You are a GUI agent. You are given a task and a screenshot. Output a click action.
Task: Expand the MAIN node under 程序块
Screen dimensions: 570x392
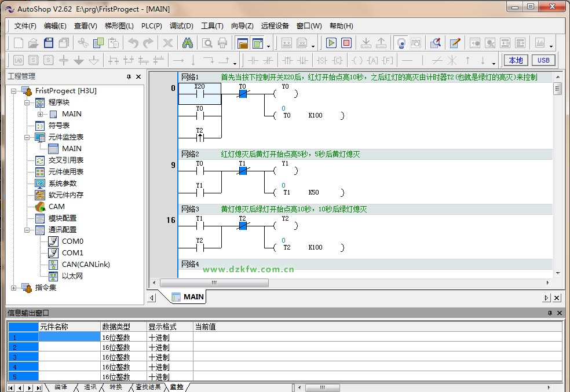click(41, 114)
